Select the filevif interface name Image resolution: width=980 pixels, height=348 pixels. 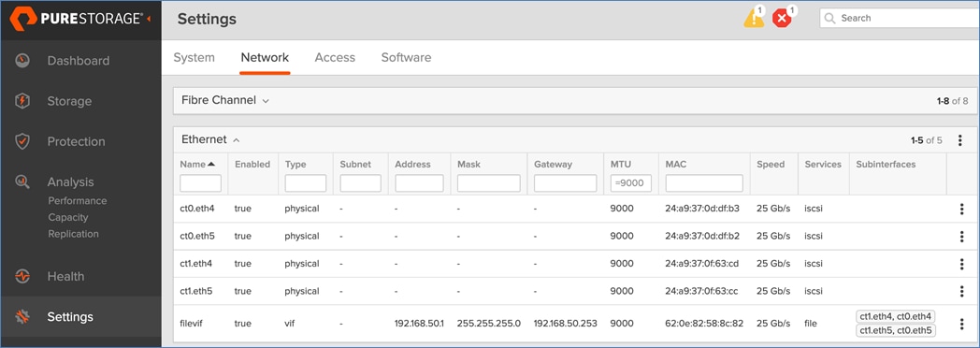191,324
